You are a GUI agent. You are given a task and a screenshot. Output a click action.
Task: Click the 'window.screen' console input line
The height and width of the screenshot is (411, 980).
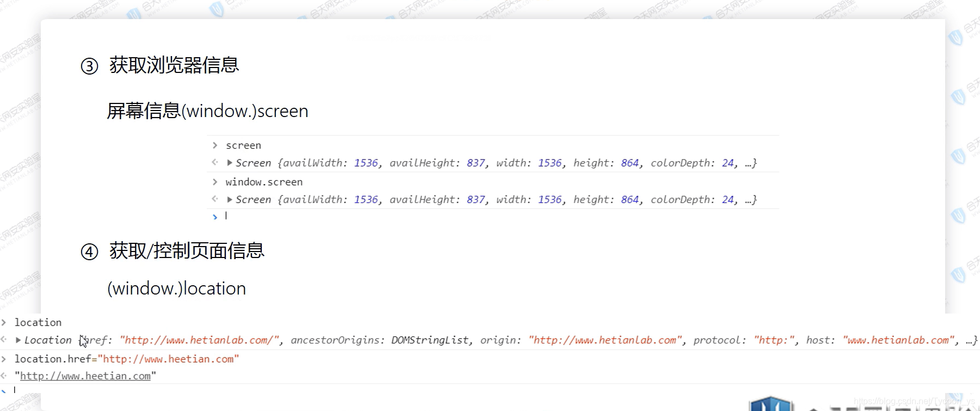tap(264, 182)
